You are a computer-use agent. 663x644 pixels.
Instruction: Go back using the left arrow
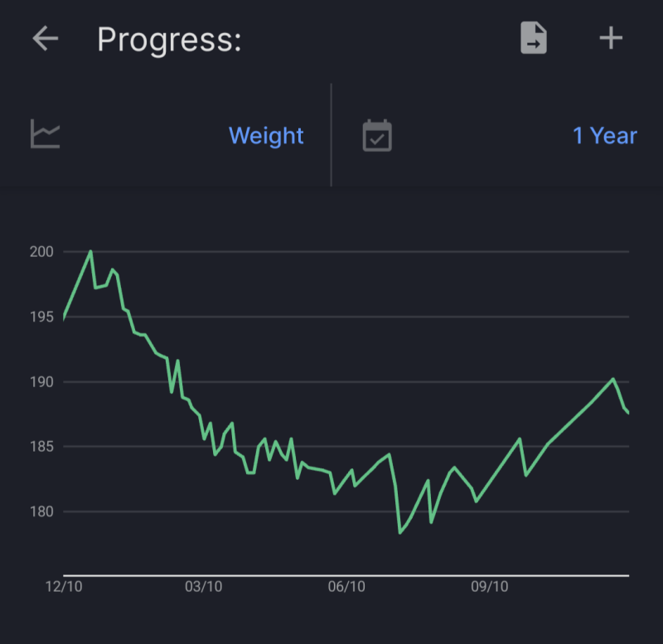(46, 38)
